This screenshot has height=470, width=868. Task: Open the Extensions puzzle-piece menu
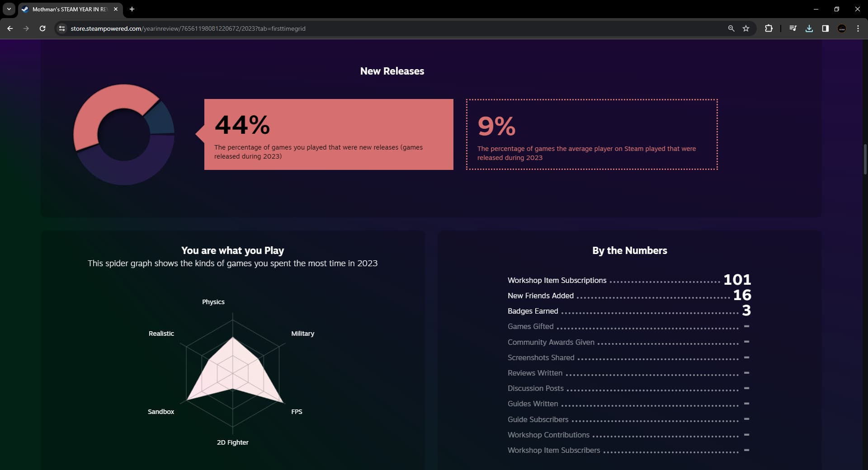769,28
